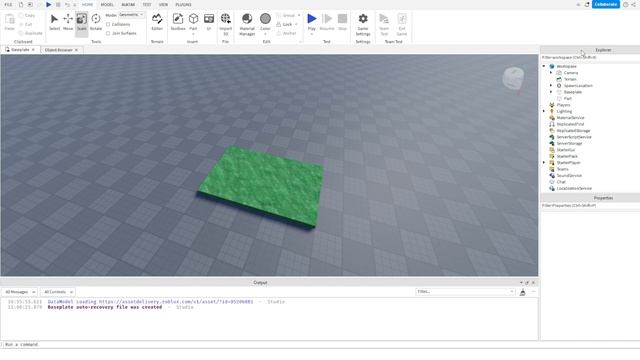Click Duplicate in Clipboard group
640x360 pixels.
(31, 33)
